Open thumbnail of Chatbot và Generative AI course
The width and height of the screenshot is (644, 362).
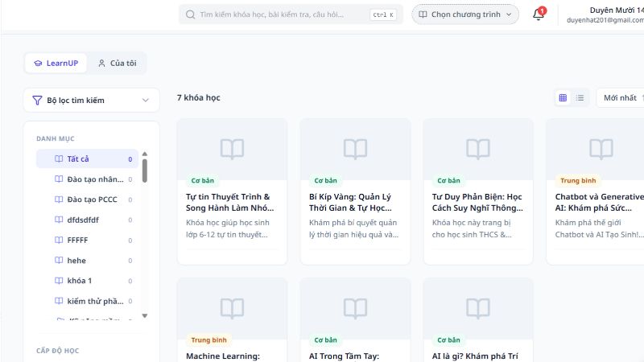[x=596, y=149]
